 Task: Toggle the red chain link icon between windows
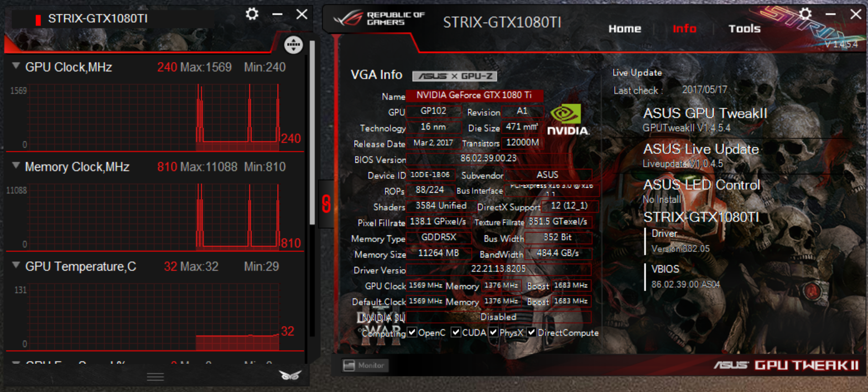coord(326,204)
